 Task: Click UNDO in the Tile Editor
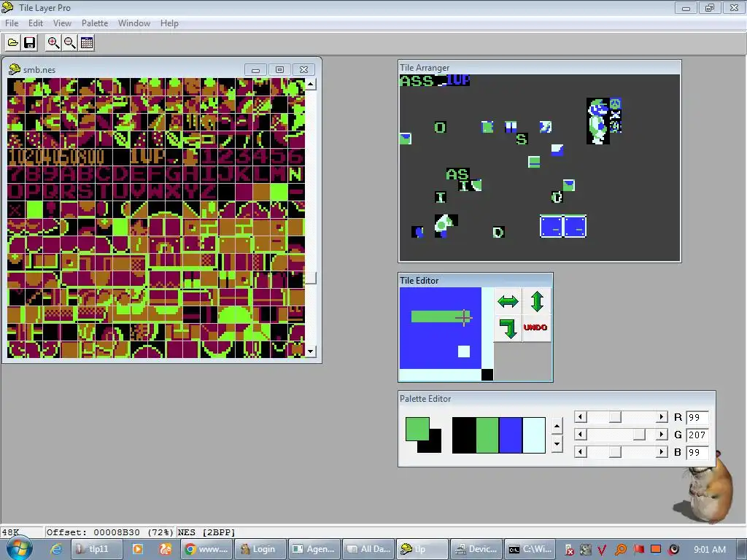(x=535, y=327)
